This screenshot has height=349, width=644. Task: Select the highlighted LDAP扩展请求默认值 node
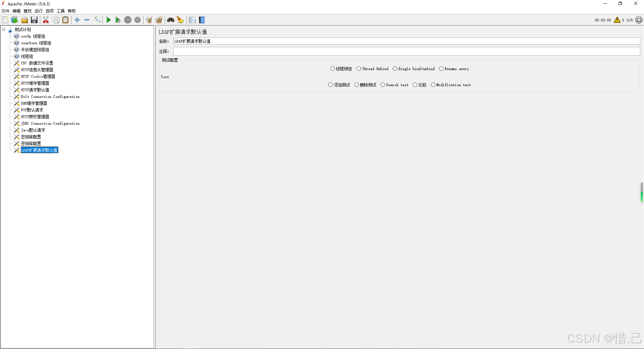(x=39, y=150)
